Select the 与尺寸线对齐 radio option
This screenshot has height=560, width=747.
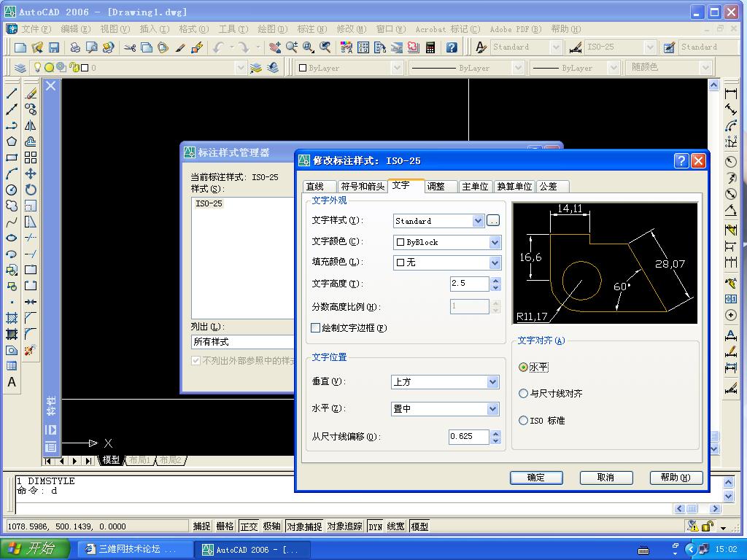(523, 393)
